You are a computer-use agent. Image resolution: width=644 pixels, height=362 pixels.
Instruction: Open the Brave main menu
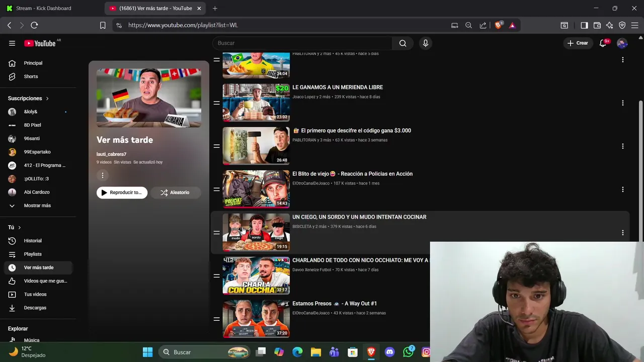635,25
